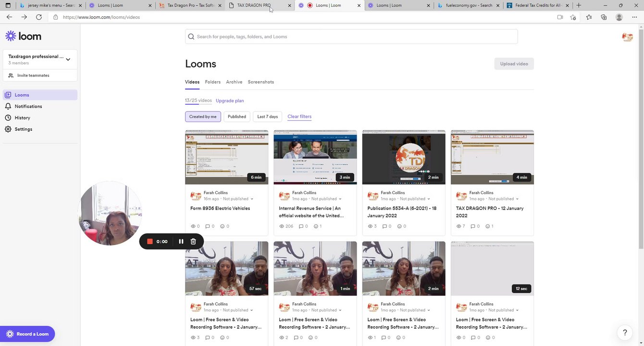Open the Looms section in the sidebar
Screen dimensions: 644x346
(x=40, y=95)
